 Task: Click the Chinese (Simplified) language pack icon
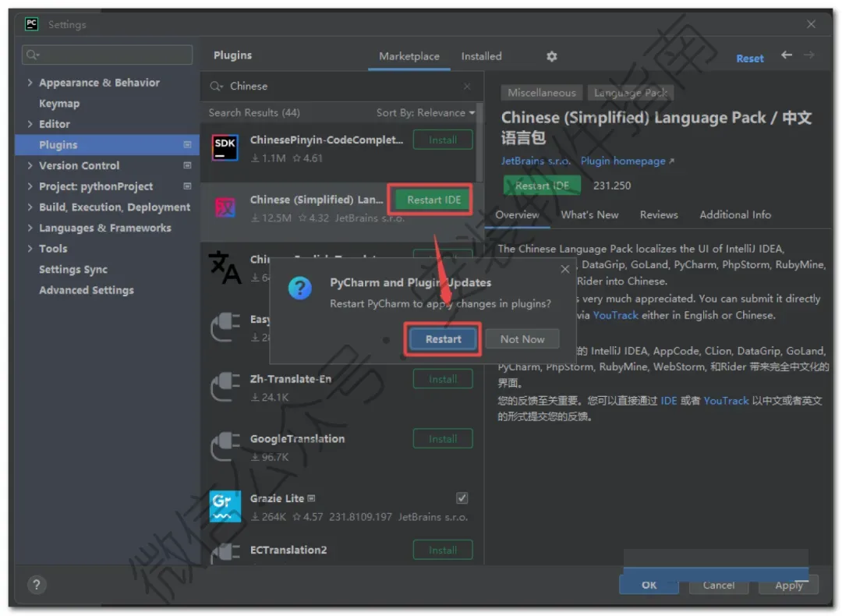tap(225, 207)
